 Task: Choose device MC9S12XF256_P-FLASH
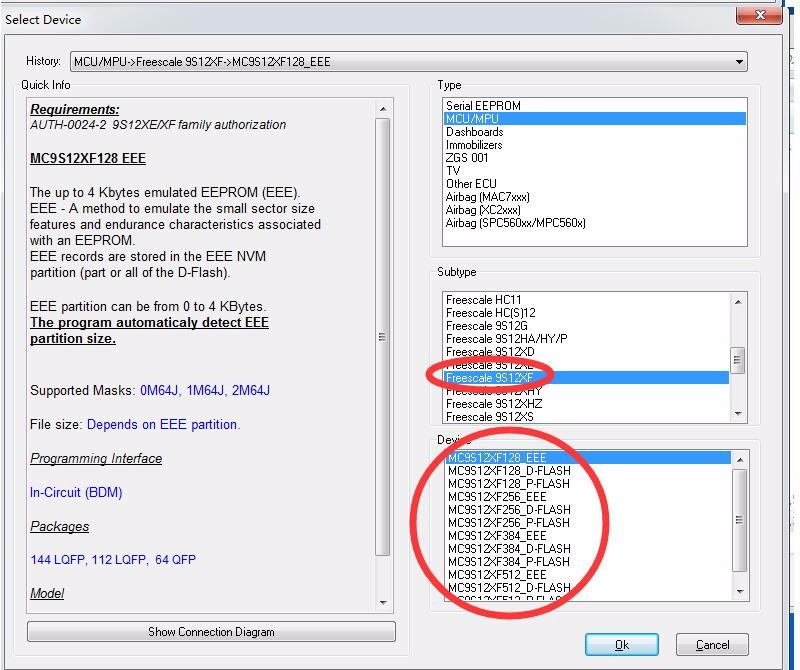588,523
